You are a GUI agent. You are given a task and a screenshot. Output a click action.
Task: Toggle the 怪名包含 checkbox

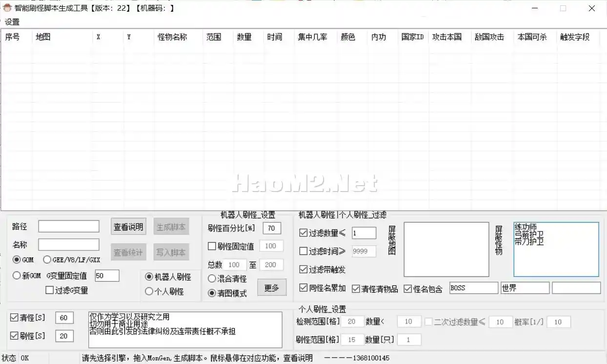pyautogui.click(x=423, y=289)
